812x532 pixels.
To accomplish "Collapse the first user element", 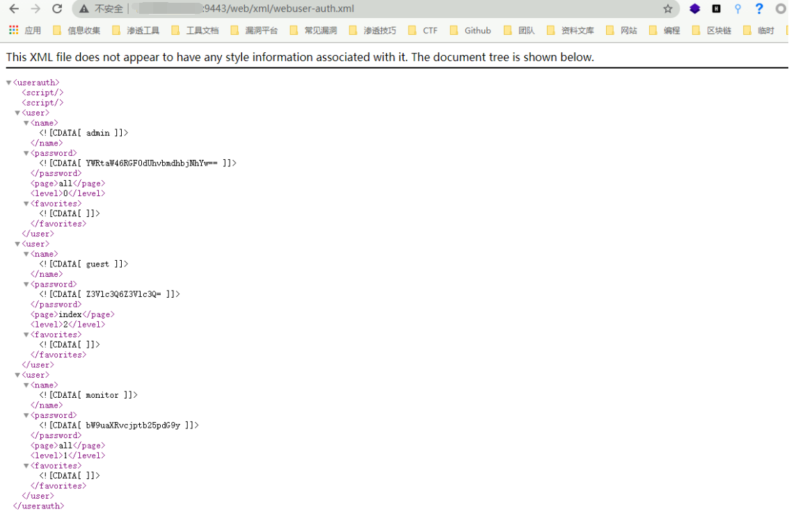I will 18,113.
